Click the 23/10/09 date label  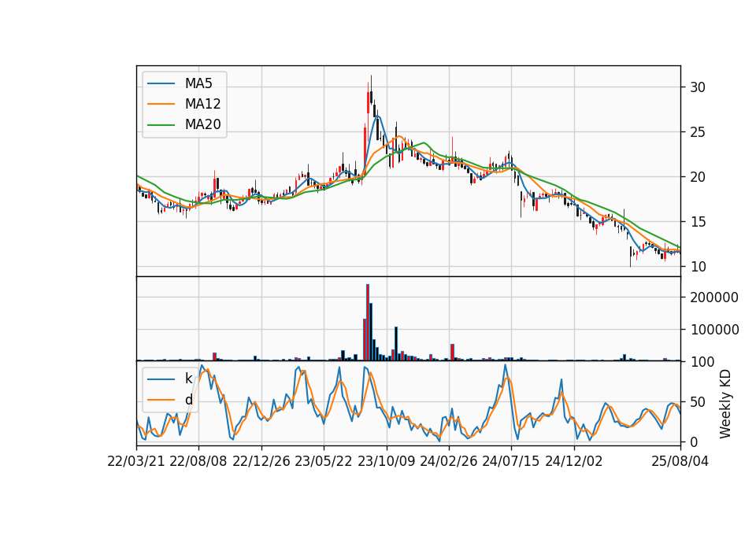[x=386, y=461]
